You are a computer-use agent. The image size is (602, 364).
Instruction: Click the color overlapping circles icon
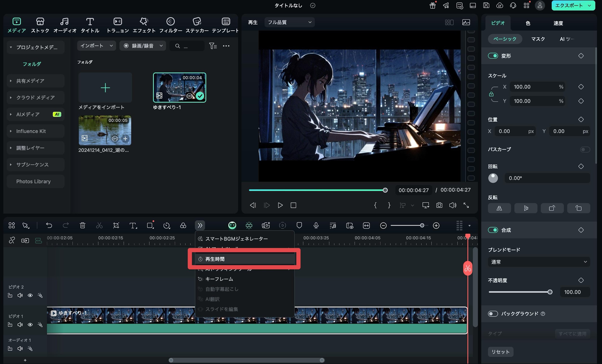[x=183, y=225]
